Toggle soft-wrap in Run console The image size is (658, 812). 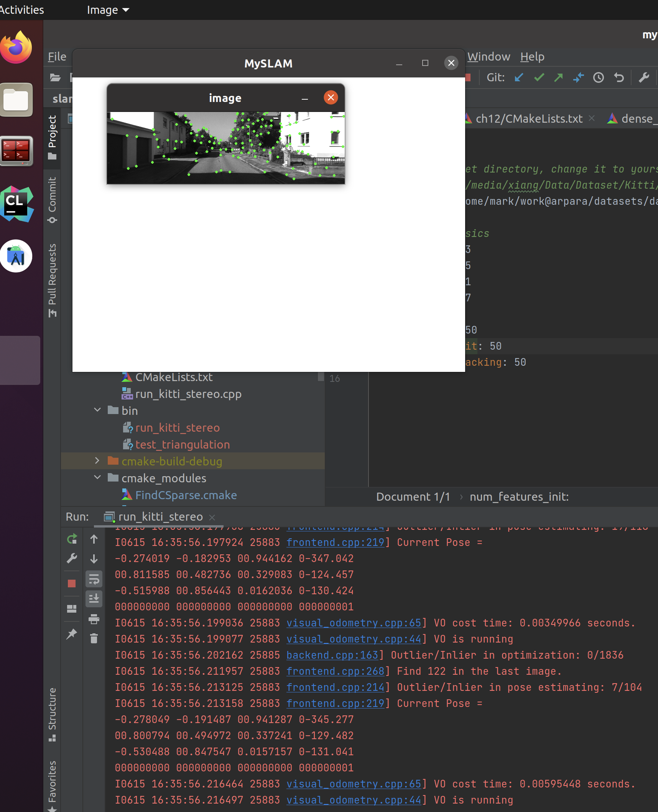(94, 579)
